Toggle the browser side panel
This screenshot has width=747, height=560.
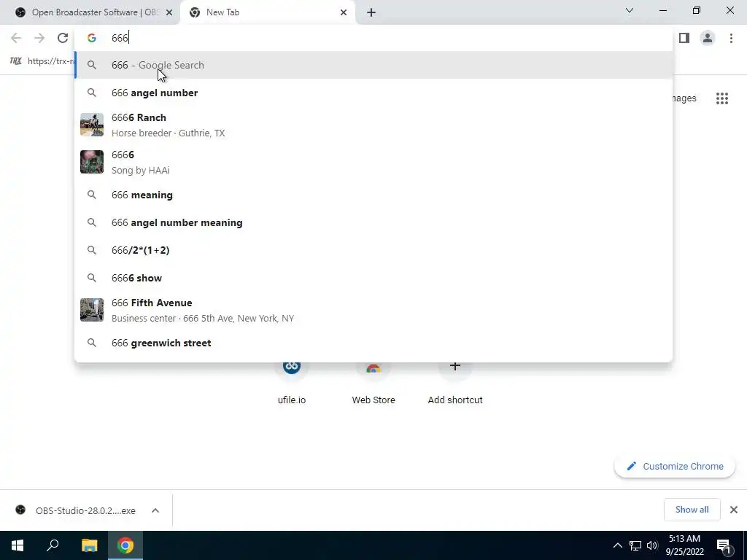[x=684, y=38]
